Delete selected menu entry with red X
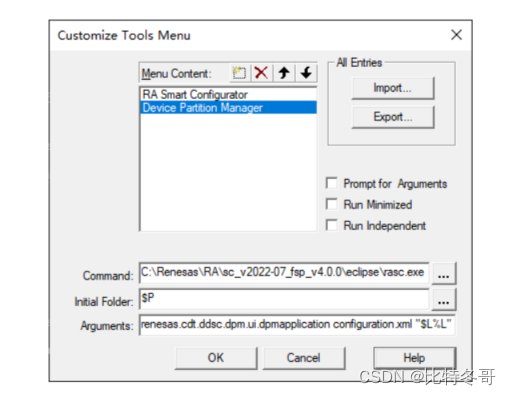 point(261,73)
